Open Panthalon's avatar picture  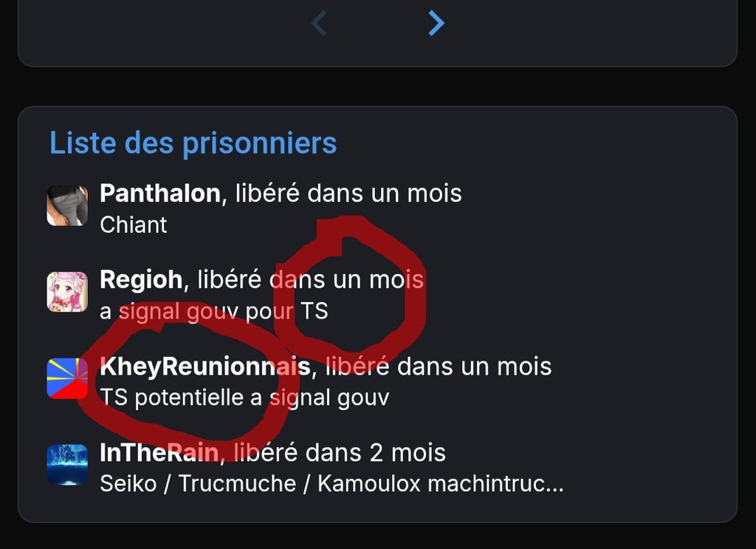(67, 206)
